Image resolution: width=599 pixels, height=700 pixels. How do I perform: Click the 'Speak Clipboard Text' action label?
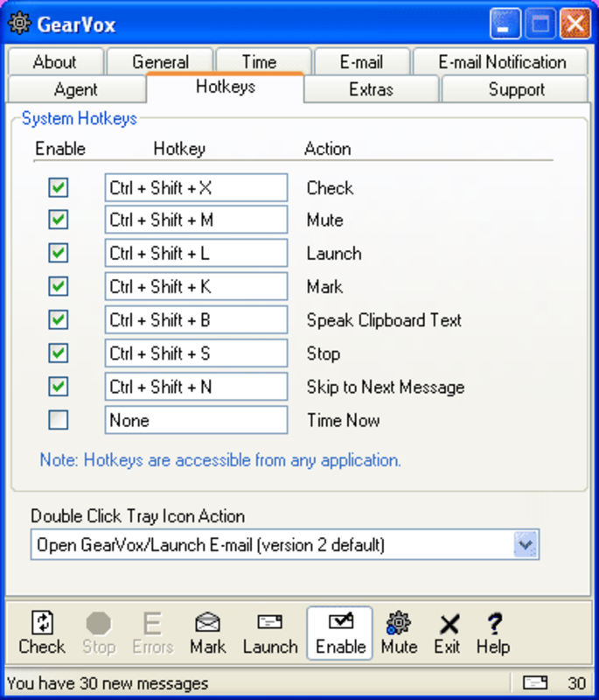pyautogui.click(x=384, y=320)
